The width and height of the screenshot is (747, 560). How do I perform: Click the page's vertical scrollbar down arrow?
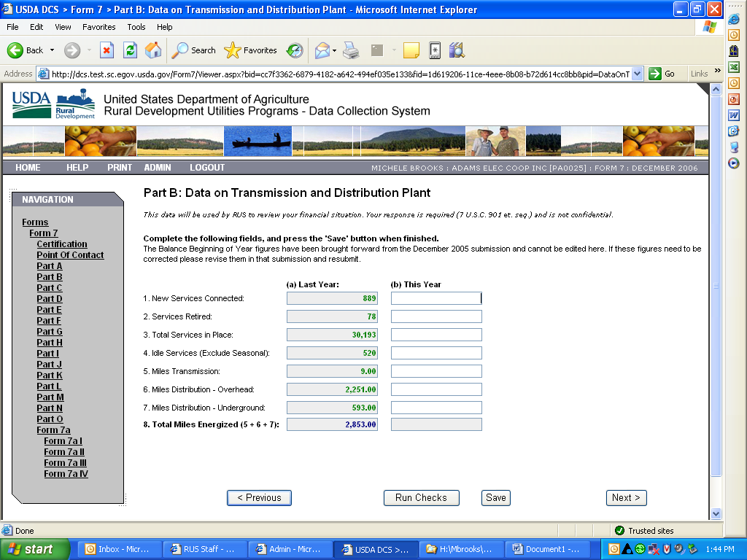pos(716,513)
